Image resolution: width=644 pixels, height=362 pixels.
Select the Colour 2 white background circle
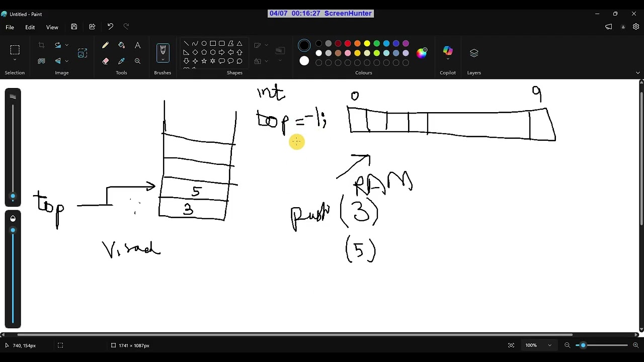pos(304,61)
